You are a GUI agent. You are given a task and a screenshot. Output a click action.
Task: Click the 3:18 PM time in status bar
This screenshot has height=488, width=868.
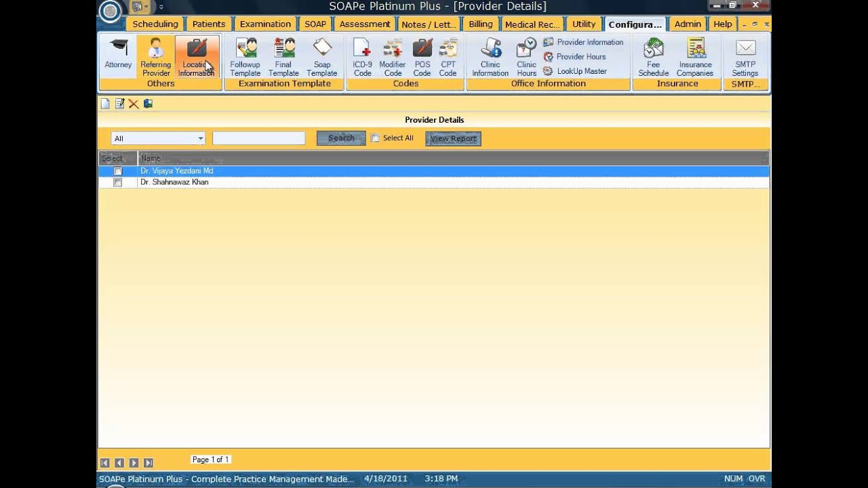tap(441, 479)
